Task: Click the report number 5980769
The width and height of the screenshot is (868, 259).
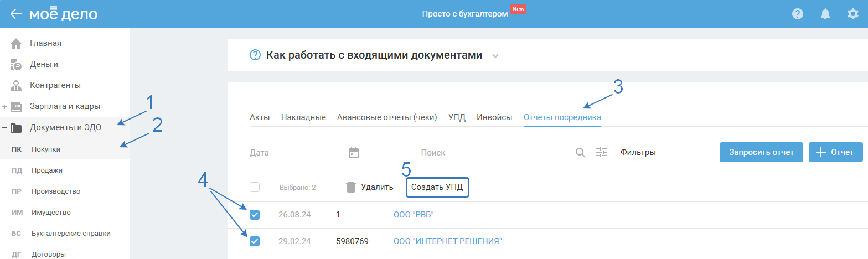Action: point(352,241)
